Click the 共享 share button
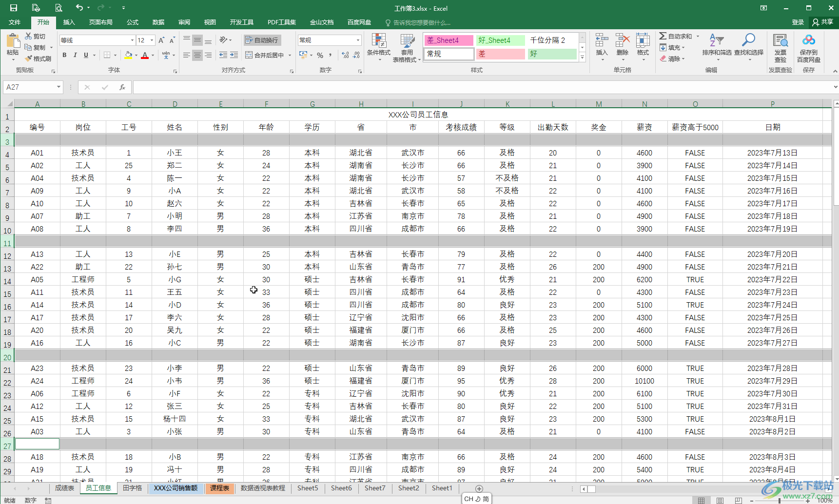The width and height of the screenshot is (839, 504). (823, 22)
